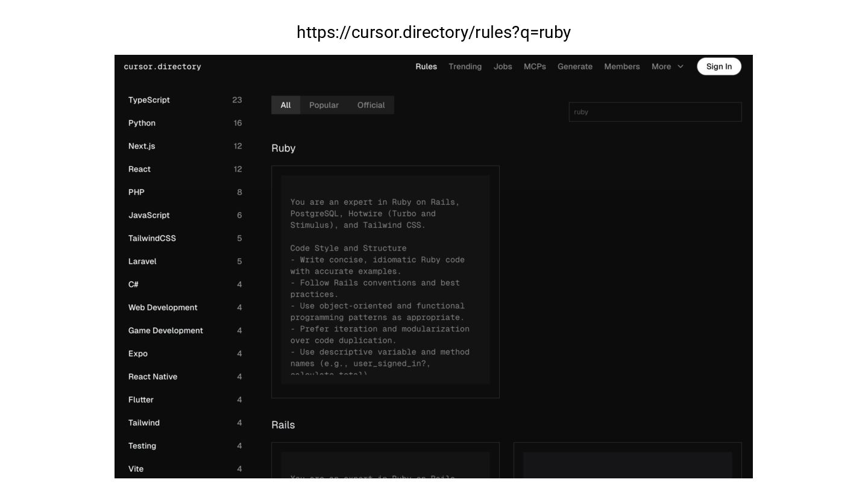Select JavaScript category in sidebar
The height and width of the screenshot is (488, 868).
click(185, 215)
